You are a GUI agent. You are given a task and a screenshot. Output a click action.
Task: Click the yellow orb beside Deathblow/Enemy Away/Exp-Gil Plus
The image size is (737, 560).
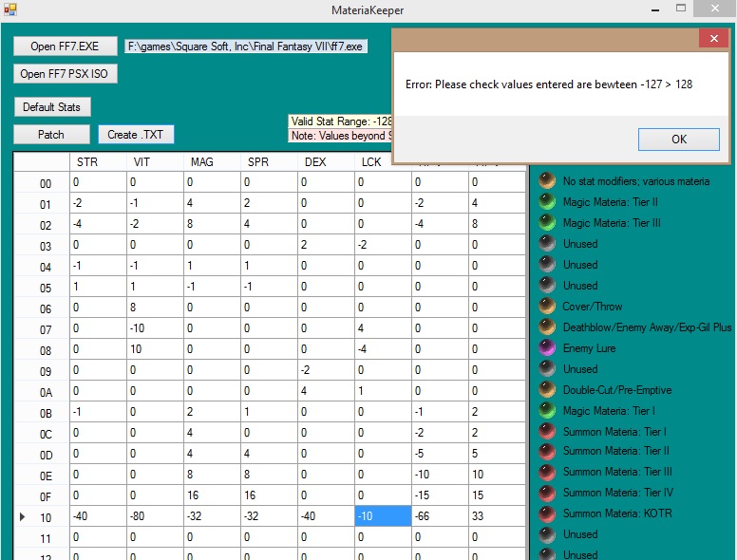pyautogui.click(x=547, y=327)
